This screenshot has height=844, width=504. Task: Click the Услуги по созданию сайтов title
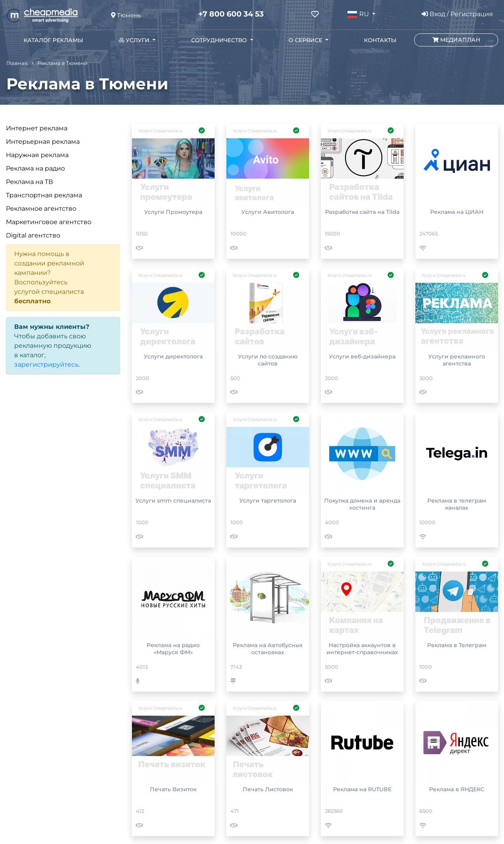coord(268,360)
